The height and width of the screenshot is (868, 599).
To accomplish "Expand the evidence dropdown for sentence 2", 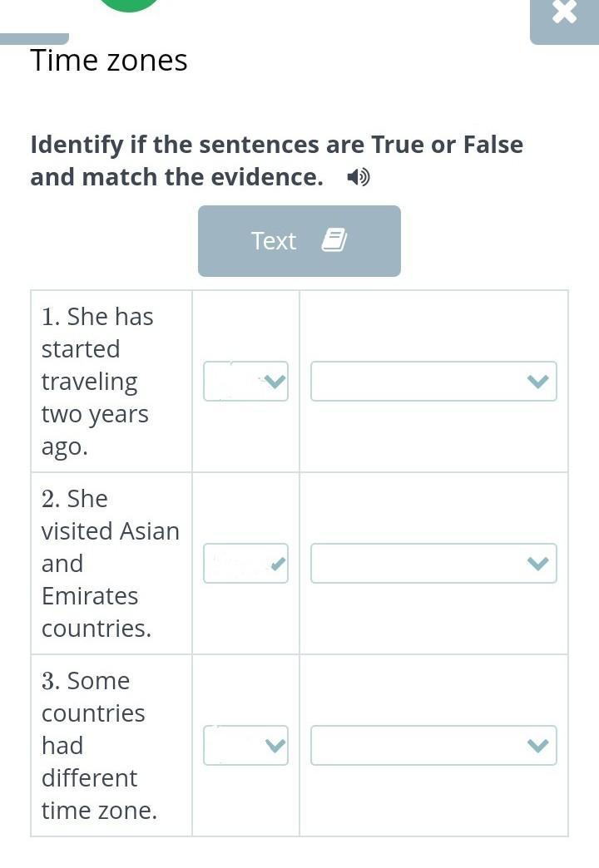I will pos(433,564).
